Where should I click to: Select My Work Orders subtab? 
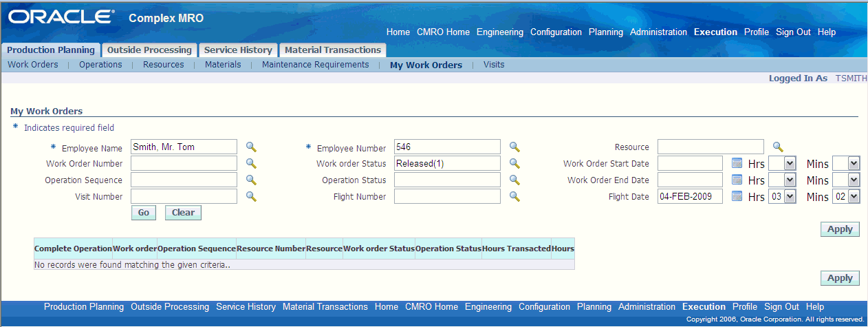(x=426, y=65)
